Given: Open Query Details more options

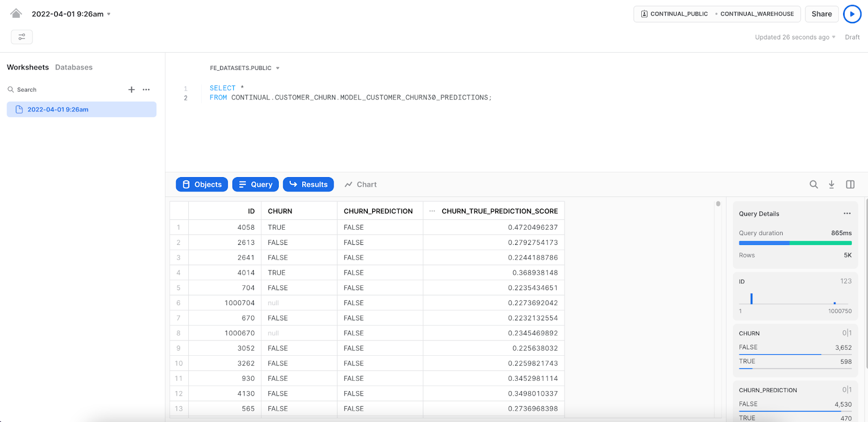Looking at the screenshot, I should pyautogui.click(x=847, y=213).
